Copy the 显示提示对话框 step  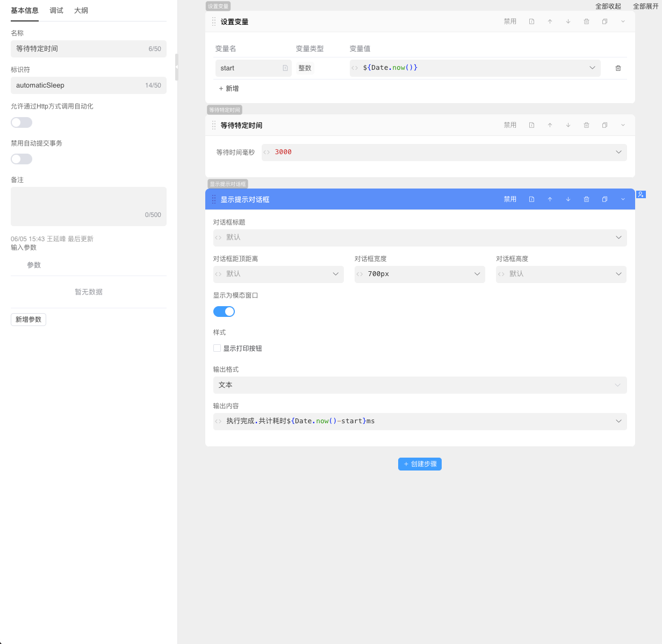click(x=605, y=199)
